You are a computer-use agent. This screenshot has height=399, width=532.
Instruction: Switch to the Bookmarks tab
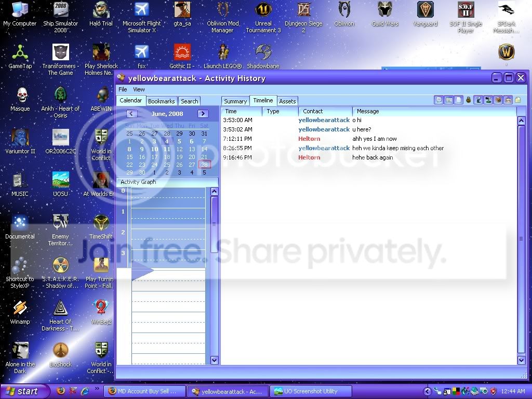pyautogui.click(x=161, y=101)
